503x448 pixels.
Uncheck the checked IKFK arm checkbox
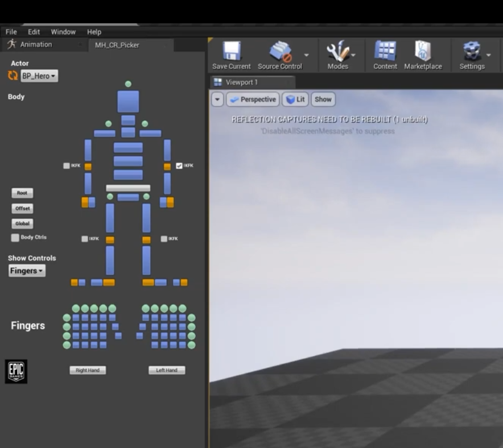tap(179, 165)
